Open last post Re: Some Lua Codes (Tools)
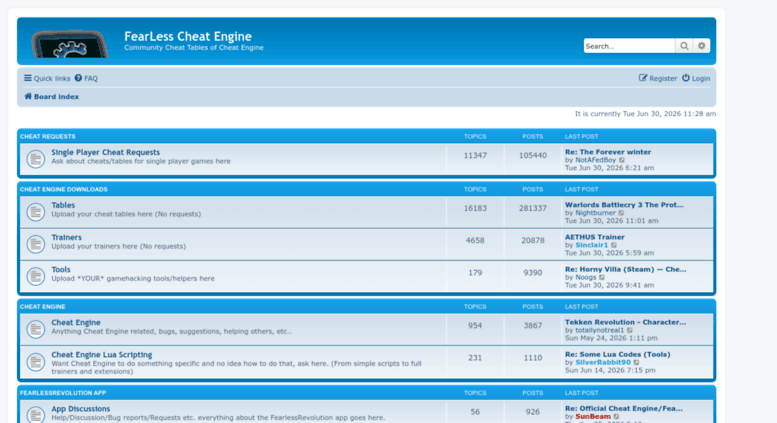The width and height of the screenshot is (777, 423). pyautogui.click(x=617, y=354)
